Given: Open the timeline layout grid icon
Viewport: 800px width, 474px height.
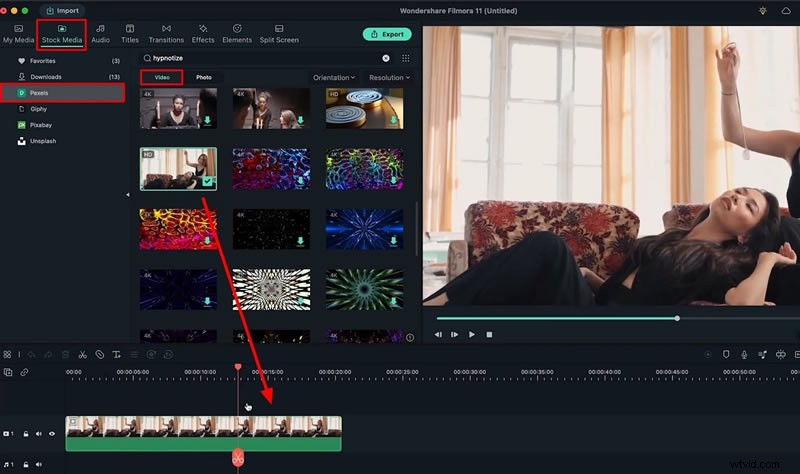Looking at the screenshot, I should pos(7,355).
